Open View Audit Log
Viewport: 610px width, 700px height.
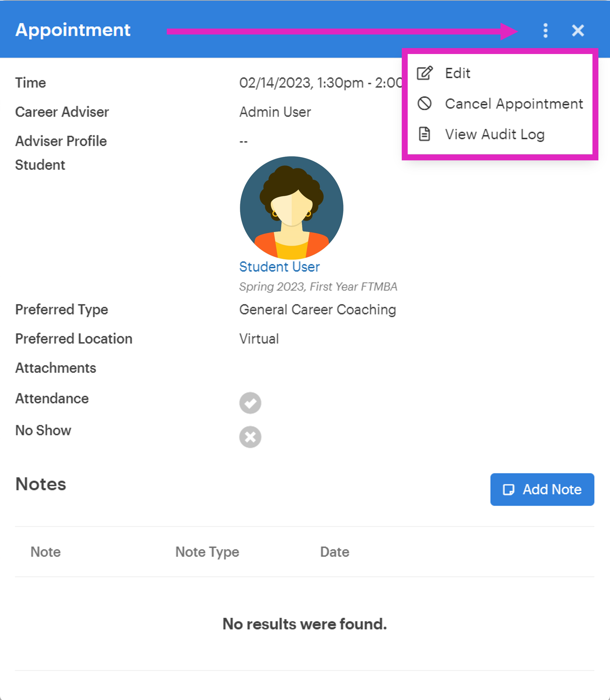pos(495,134)
